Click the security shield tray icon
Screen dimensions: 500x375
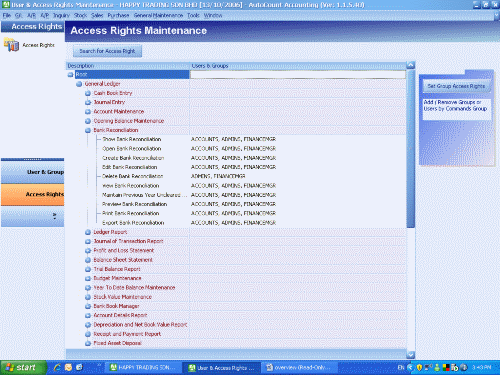(x=419, y=367)
